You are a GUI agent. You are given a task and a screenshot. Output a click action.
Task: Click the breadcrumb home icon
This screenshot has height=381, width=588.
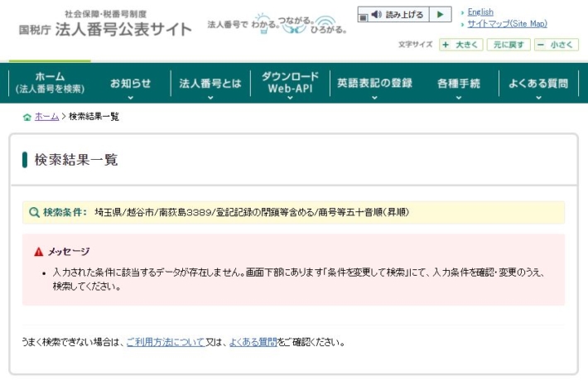(27, 117)
